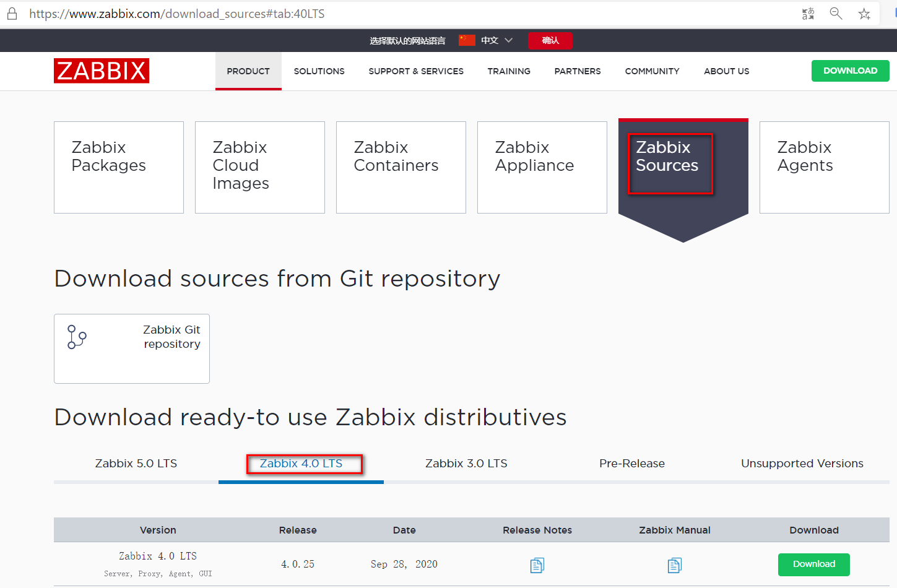
Task: Expand the language dropdown chevron
Action: (x=509, y=40)
